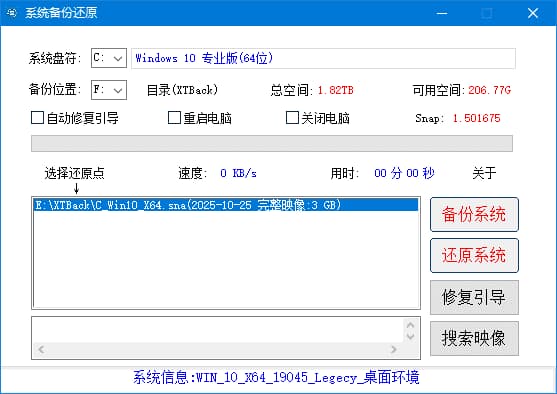Click the 选择还原点 label
This screenshot has height=394, width=557.
74,173
